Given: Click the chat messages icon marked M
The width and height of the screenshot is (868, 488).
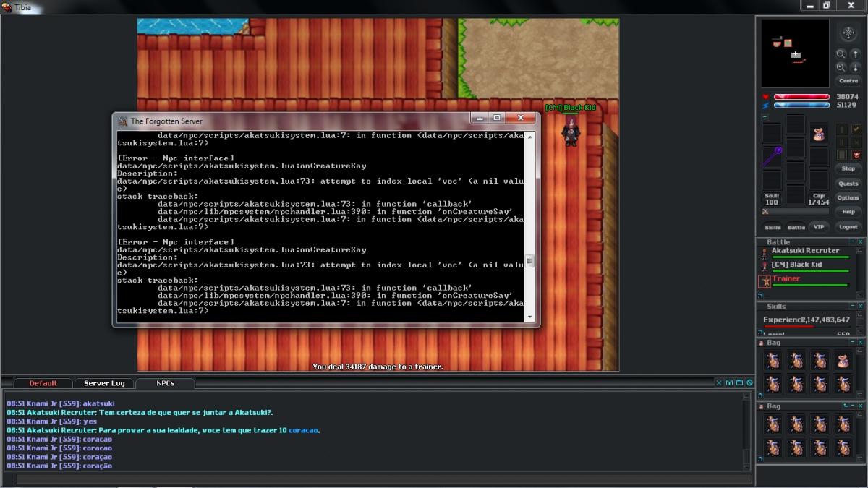Looking at the screenshot, I should 729,382.
